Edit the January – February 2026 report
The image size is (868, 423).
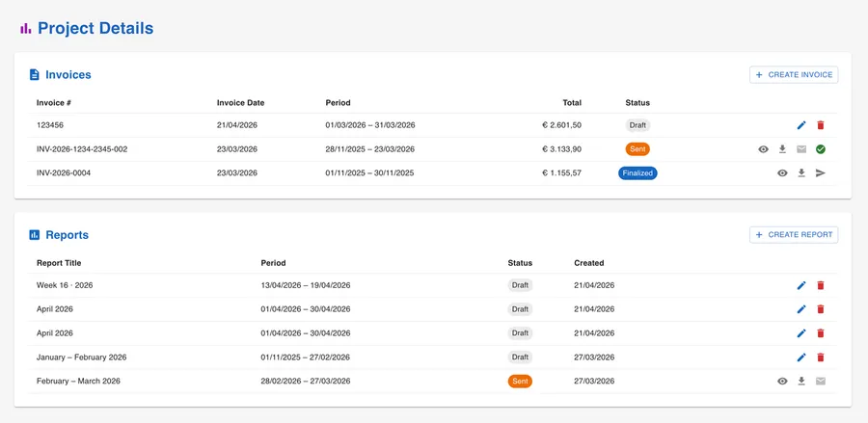tap(801, 357)
